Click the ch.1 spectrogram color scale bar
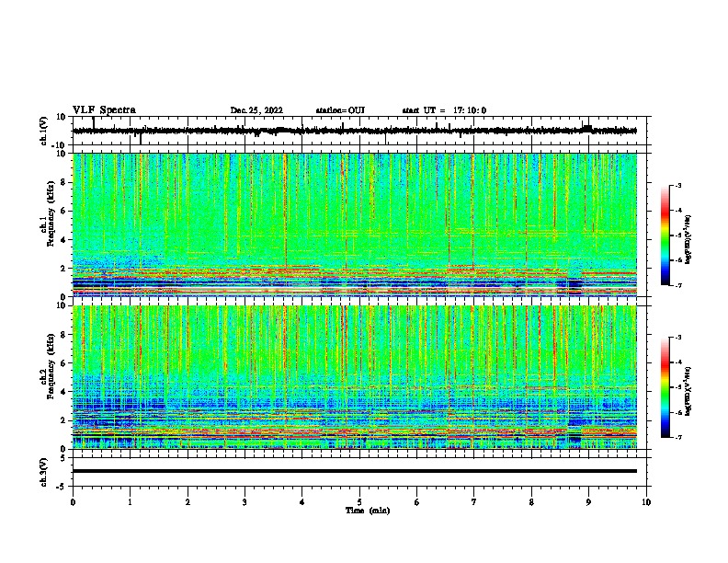 [x=665, y=236]
